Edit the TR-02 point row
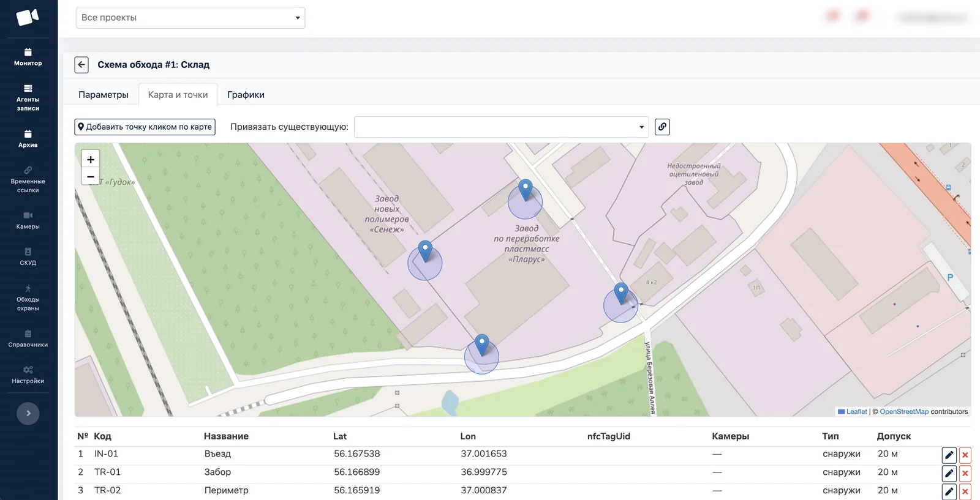Screen dimensions: 980x500 949,491
